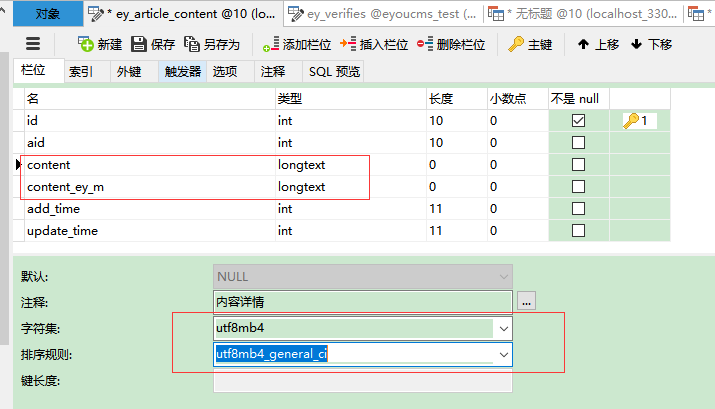
Task: Click the 另存为 (Save As) icon
Action: (192, 45)
